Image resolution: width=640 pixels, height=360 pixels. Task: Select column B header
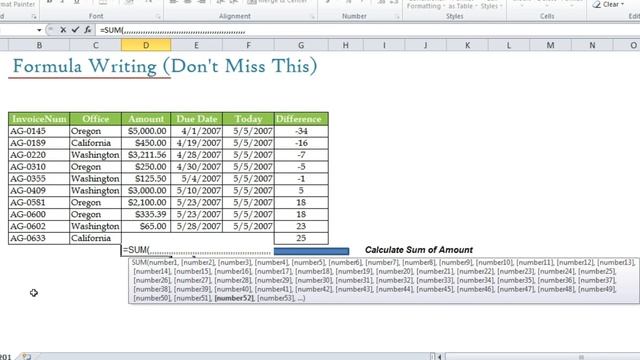click(39, 45)
